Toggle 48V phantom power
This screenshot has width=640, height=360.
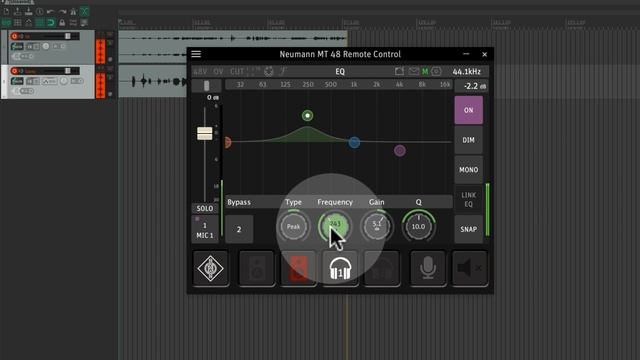tap(200, 72)
